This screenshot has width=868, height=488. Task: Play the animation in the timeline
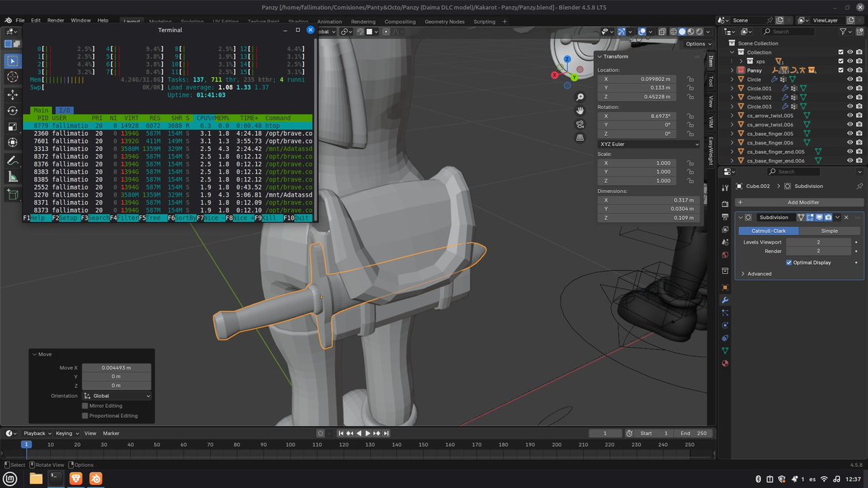pos(368,433)
